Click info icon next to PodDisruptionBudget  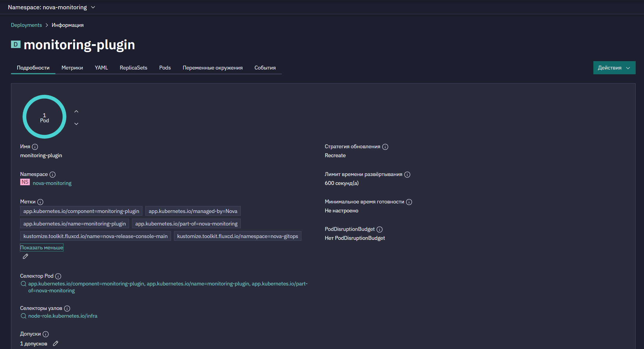pyautogui.click(x=379, y=229)
